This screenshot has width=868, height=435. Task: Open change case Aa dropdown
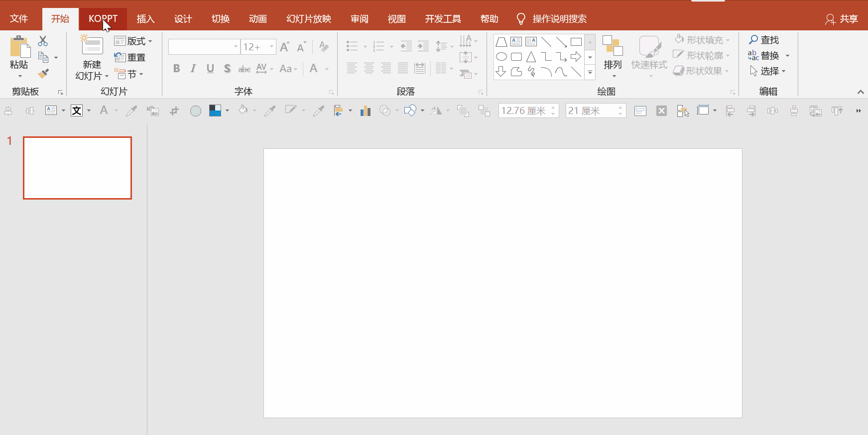pyautogui.click(x=288, y=69)
